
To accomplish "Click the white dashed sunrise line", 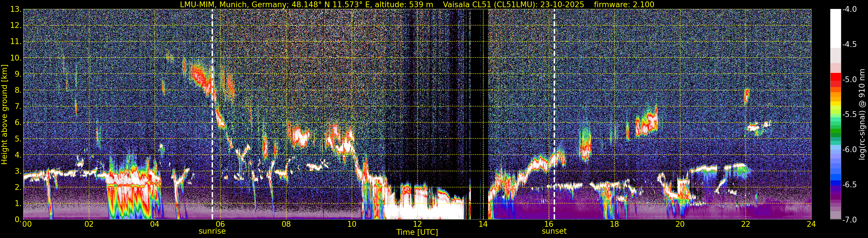I will (x=212, y=114).
